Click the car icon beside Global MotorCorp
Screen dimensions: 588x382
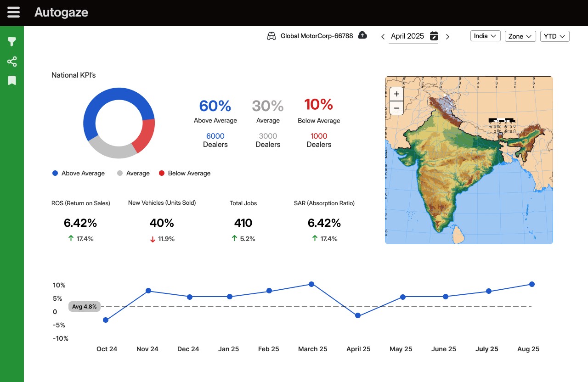(x=271, y=36)
